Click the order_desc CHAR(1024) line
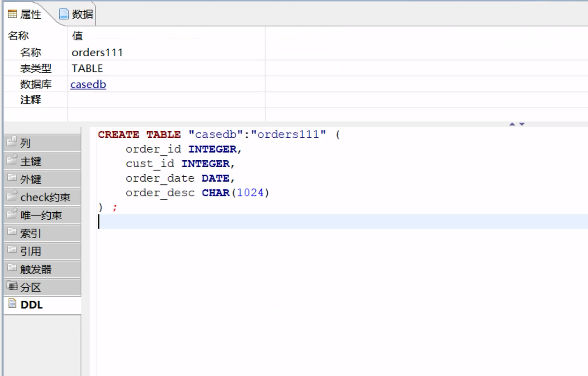The width and height of the screenshot is (588, 376). [197, 193]
